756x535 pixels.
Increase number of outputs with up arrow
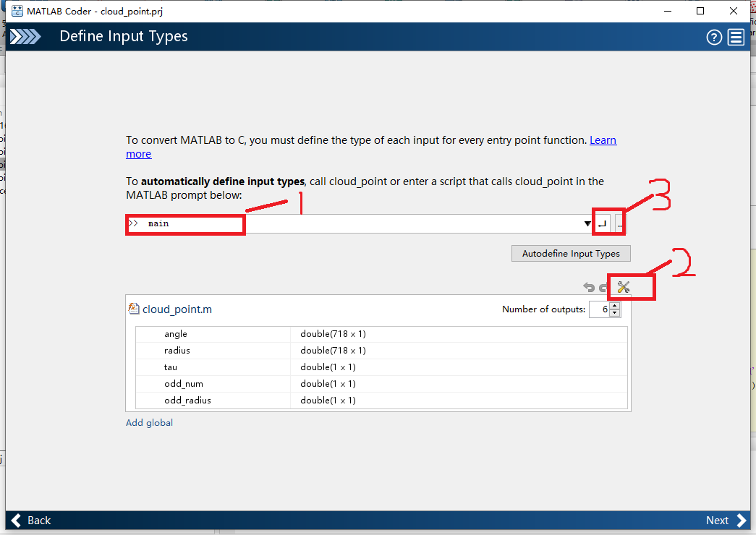coord(614,306)
